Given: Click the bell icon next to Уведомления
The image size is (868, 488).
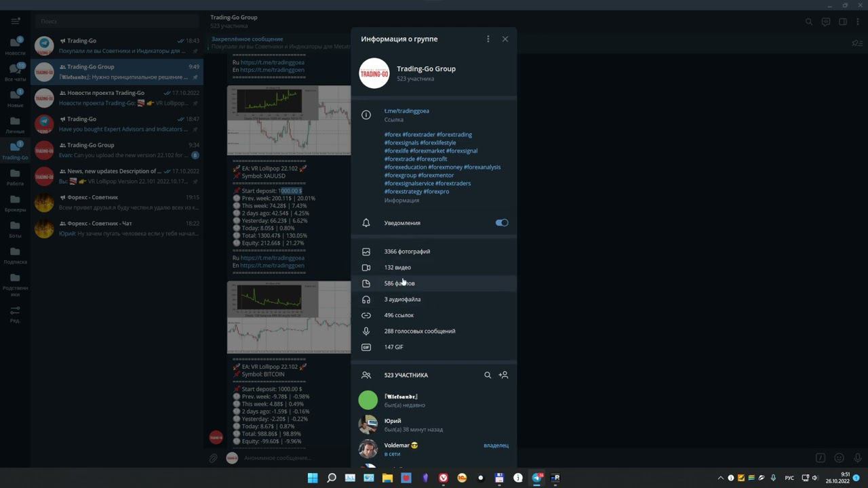Looking at the screenshot, I should click(366, 223).
